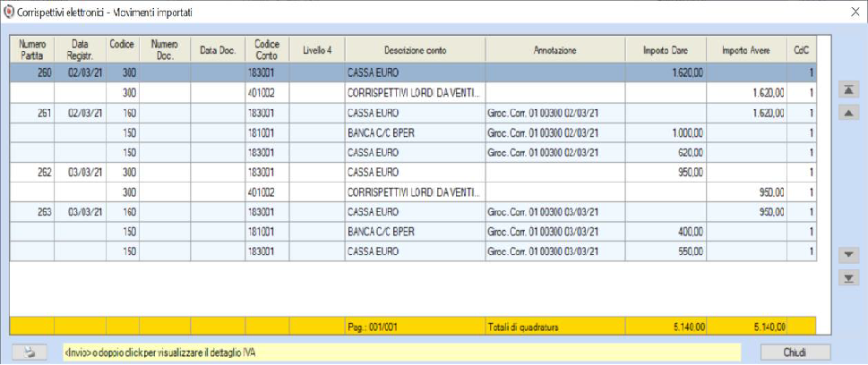Click Totali di quadratura footer cell
The height and width of the screenshot is (365, 868).
[555, 327]
